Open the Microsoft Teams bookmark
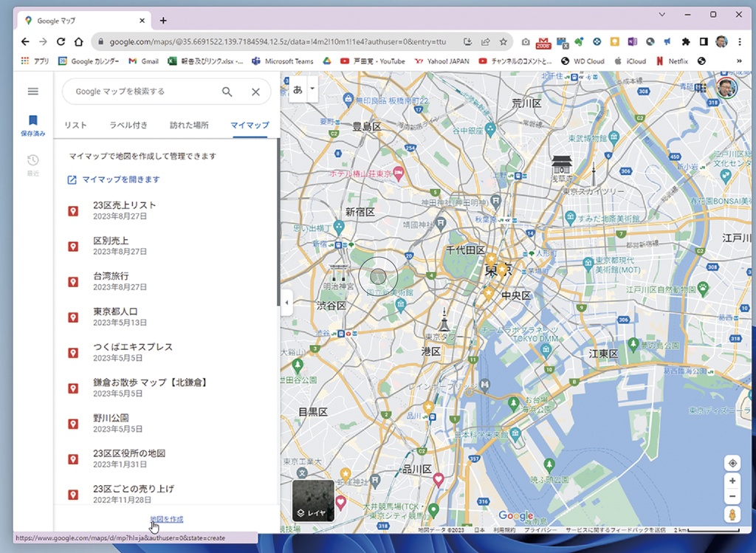 [283, 61]
